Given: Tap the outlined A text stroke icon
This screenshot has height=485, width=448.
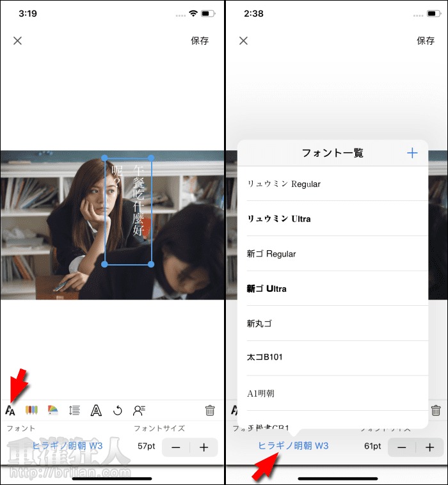Looking at the screenshot, I should click(96, 411).
